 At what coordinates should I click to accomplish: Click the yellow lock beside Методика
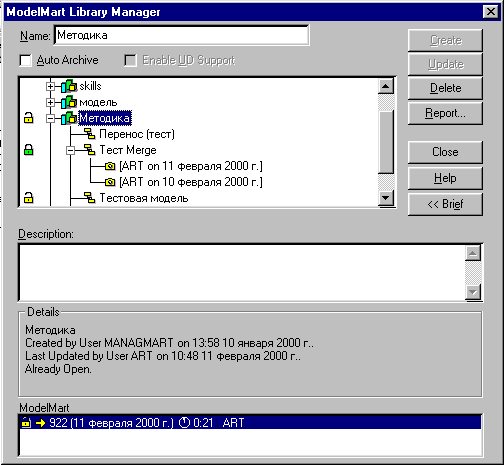point(29,118)
